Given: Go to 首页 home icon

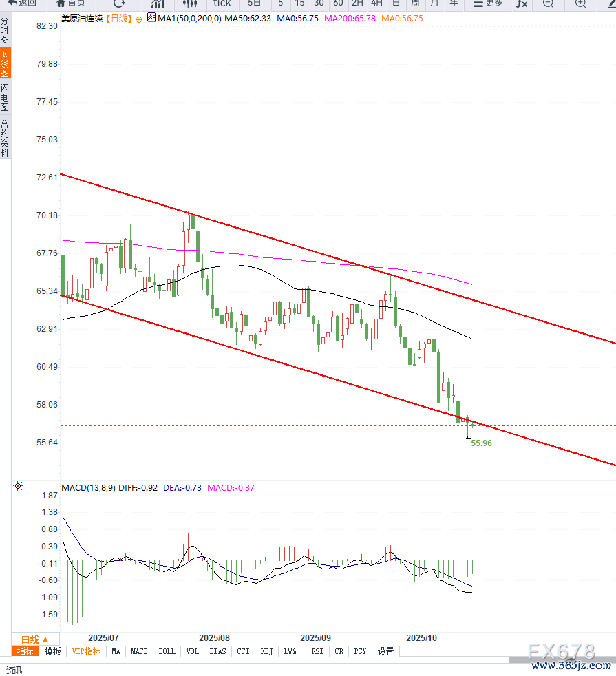Looking at the screenshot, I should [61, 3].
